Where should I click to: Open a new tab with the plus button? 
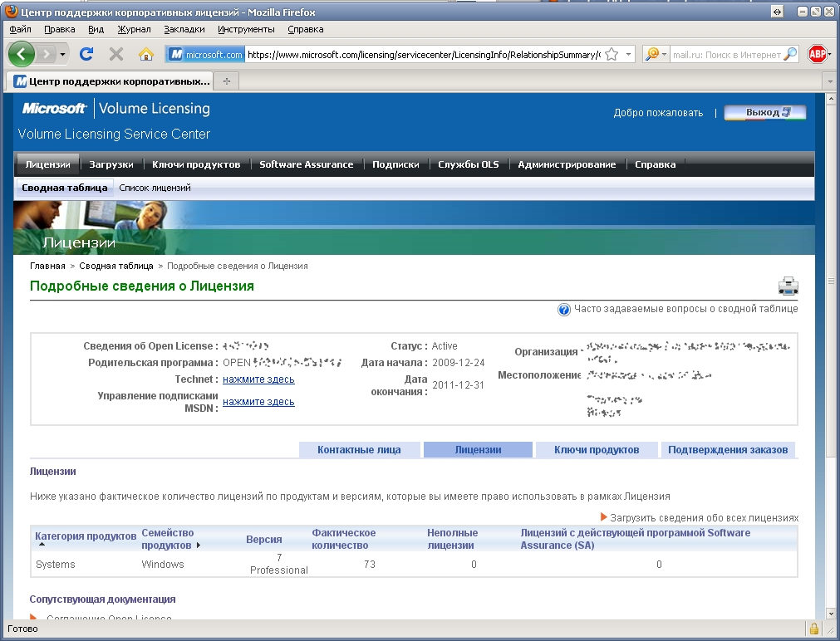[227, 81]
